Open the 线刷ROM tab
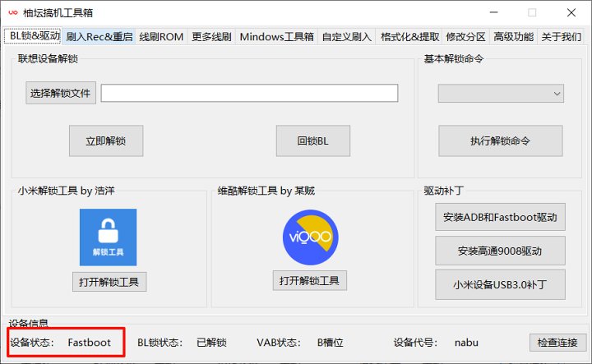 click(x=161, y=37)
